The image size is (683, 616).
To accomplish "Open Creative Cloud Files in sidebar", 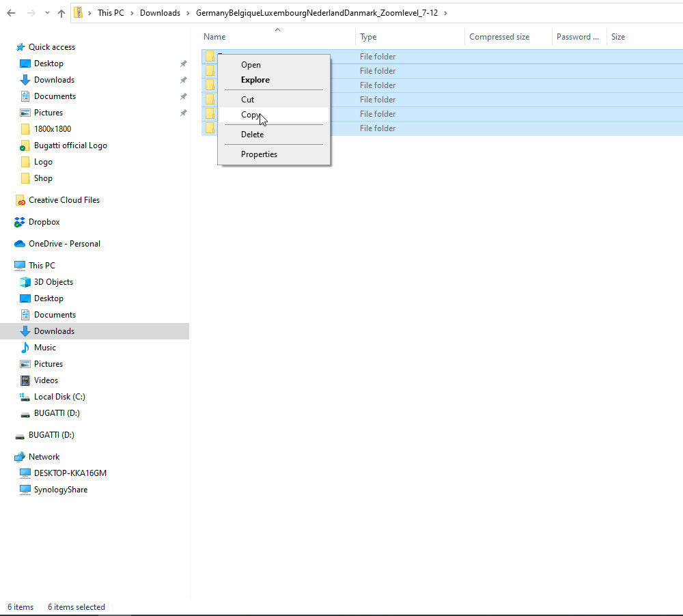I will (64, 200).
